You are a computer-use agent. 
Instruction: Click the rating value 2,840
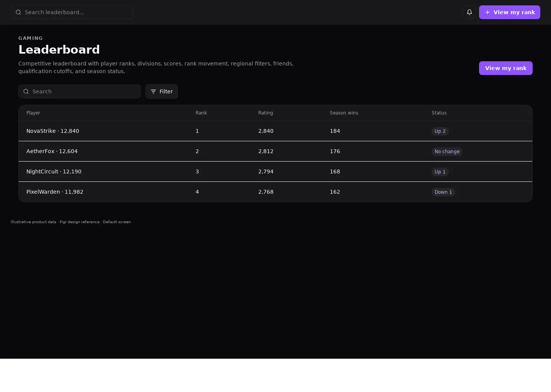266,131
